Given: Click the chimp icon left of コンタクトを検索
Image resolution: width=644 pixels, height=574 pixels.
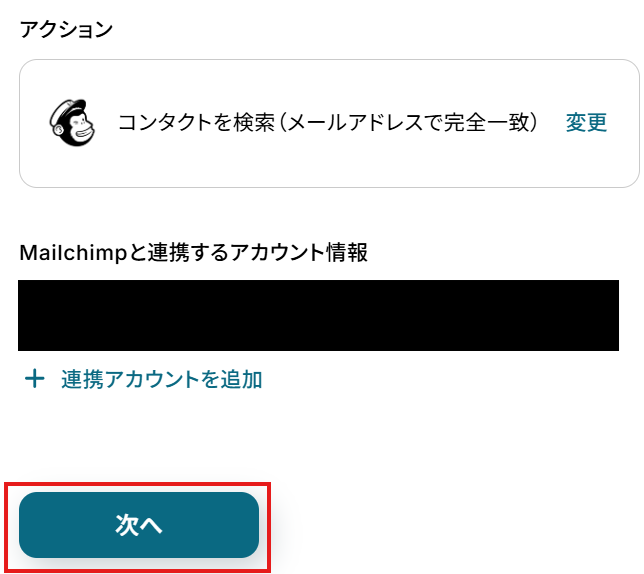Looking at the screenshot, I should [x=72, y=123].
